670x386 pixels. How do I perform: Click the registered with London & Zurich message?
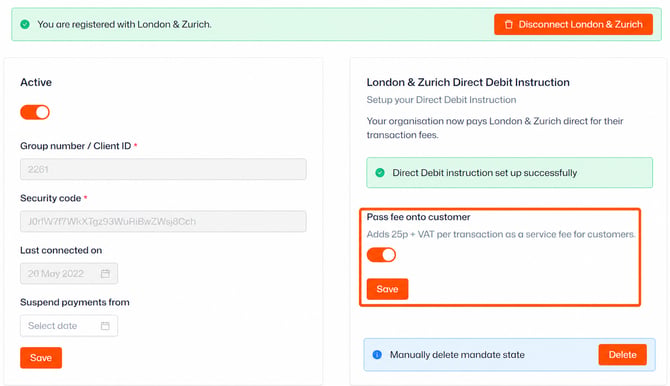click(x=124, y=24)
